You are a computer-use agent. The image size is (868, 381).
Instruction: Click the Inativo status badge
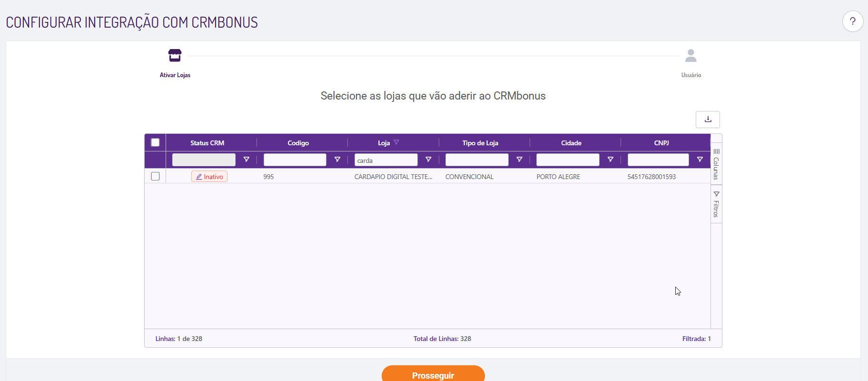209,176
